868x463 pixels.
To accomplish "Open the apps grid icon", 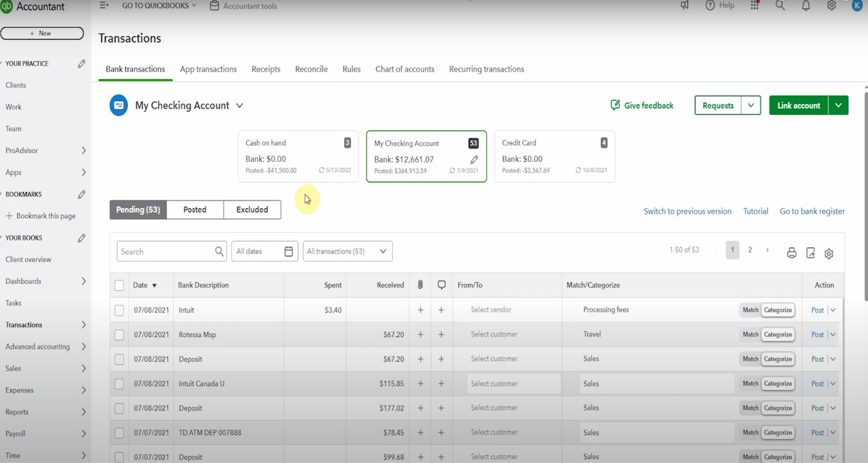I will tap(755, 5).
